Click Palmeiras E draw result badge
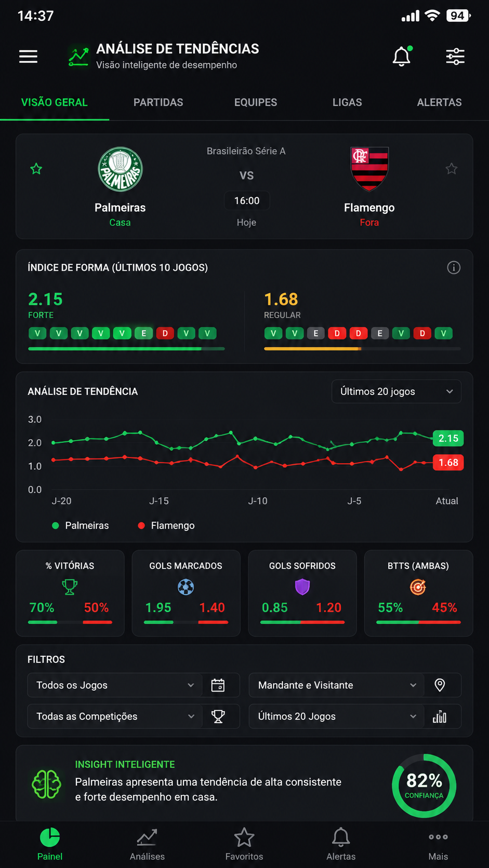The width and height of the screenshot is (489, 868). tap(143, 333)
